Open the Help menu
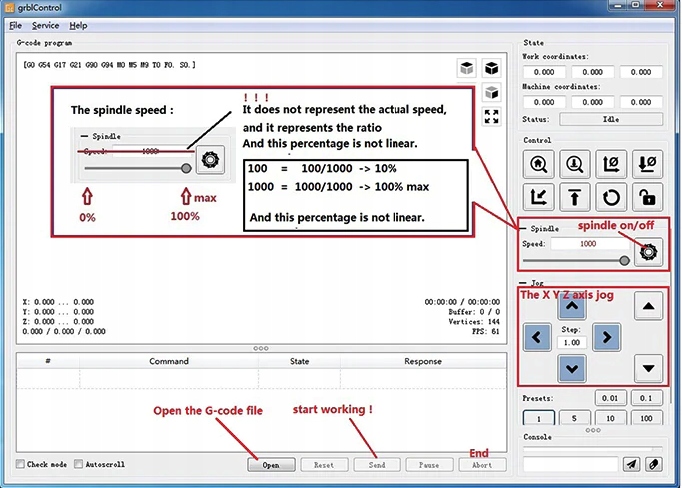This screenshot has height=488, width=682. point(78,25)
